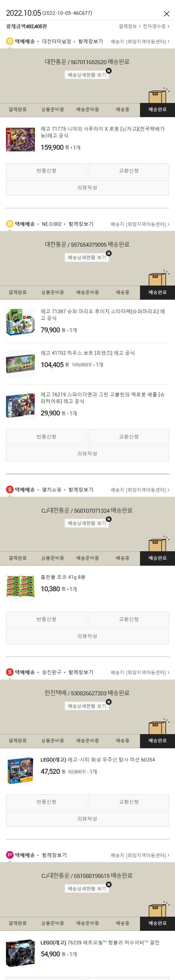
Task: Write review (리뷰작성) for 화성 우주선 60354
Action: click(87, 819)
